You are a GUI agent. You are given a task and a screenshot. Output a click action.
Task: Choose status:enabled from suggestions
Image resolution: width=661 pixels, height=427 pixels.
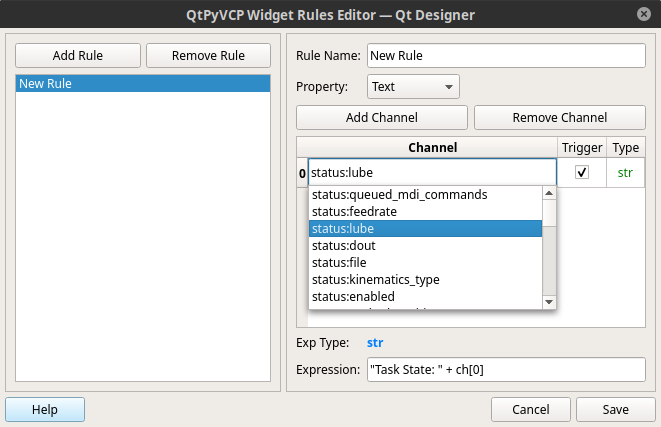[x=425, y=296]
